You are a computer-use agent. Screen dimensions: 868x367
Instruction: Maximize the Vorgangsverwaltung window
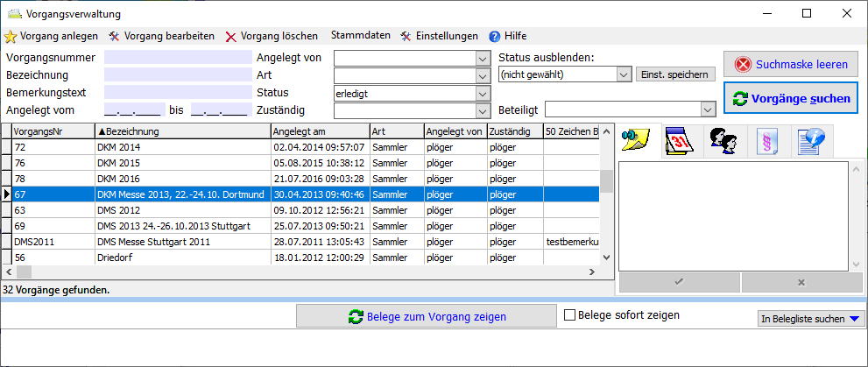tap(807, 14)
